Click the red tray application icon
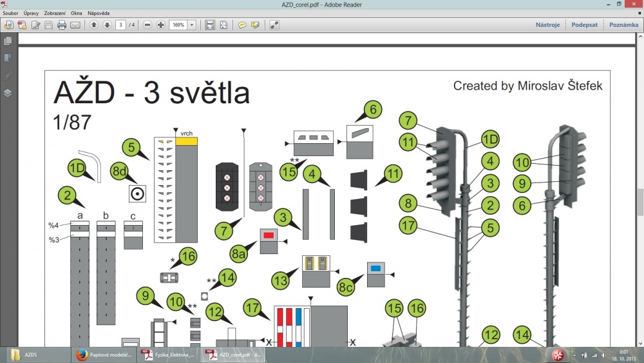Viewport: 644px width, 363px height. click(558, 355)
